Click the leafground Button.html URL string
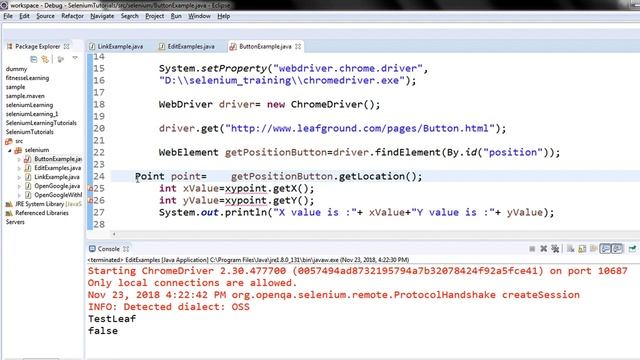This screenshot has width=640, height=360. pos(360,128)
